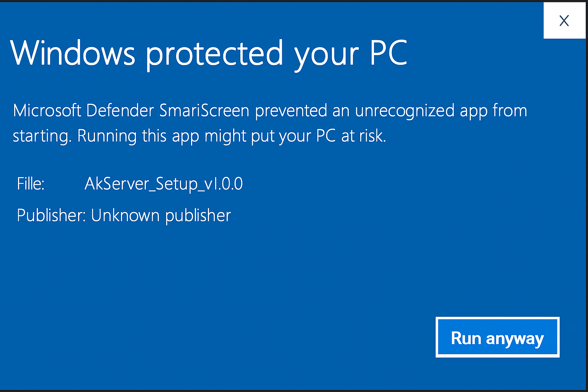
Task: Click the AkServer_Setup_v1.0.0 file name text
Action: (164, 183)
